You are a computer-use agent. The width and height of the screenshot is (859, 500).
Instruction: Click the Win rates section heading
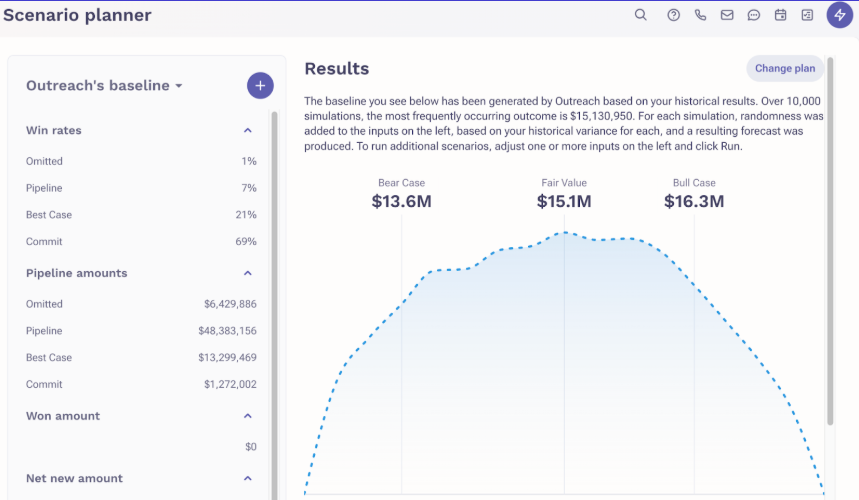pyautogui.click(x=54, y=130)
